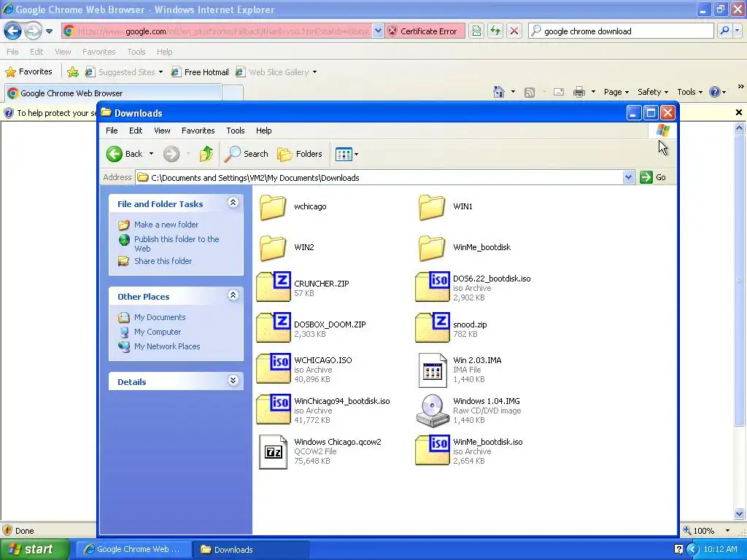This screenshot has height=560, width=747.
Task: Click the Downloads address path field
Action: [379, 178]
